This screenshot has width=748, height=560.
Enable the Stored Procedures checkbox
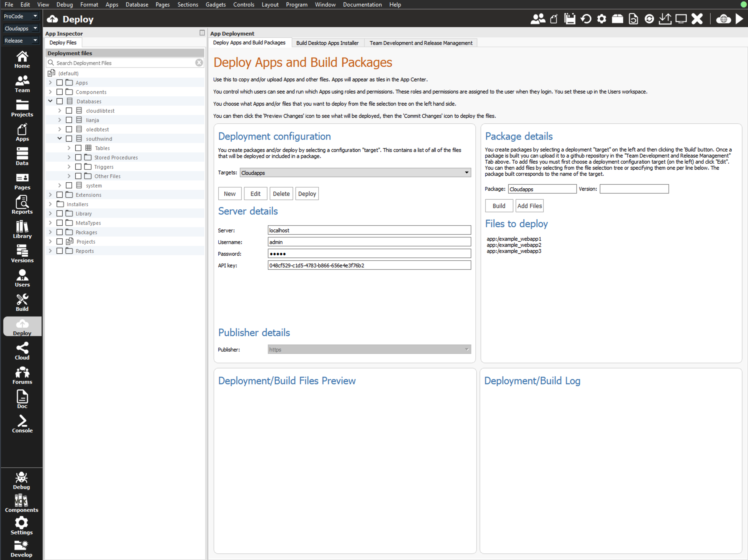(x=78, y=157)
